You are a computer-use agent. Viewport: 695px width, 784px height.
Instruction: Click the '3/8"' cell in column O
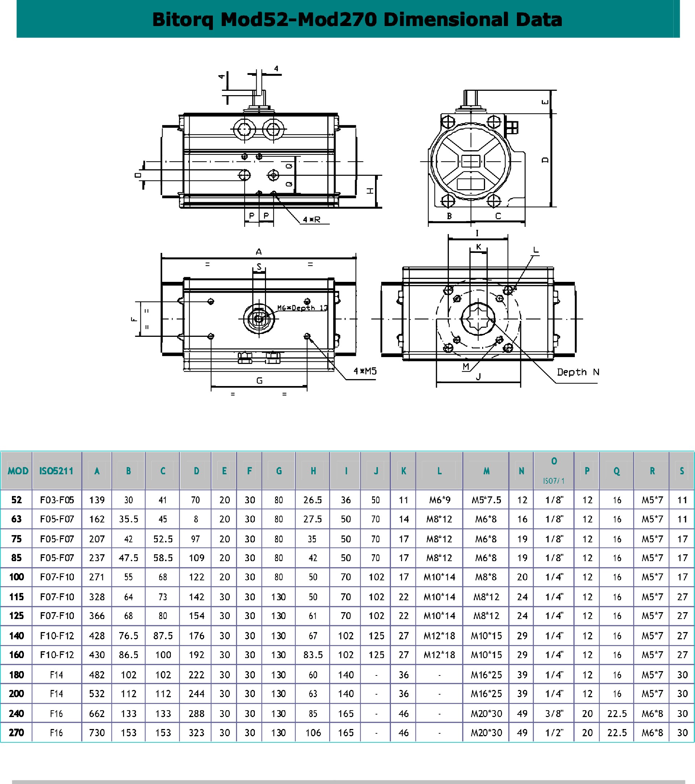[554, 714]
